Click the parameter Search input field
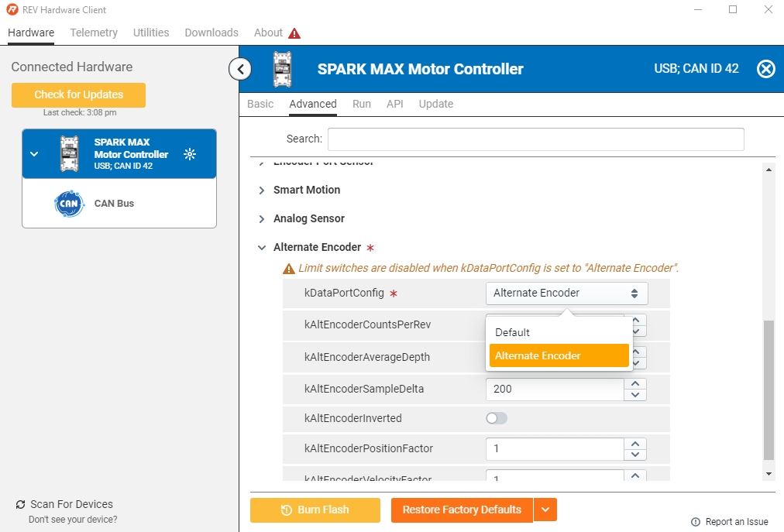 coord(535,139)
